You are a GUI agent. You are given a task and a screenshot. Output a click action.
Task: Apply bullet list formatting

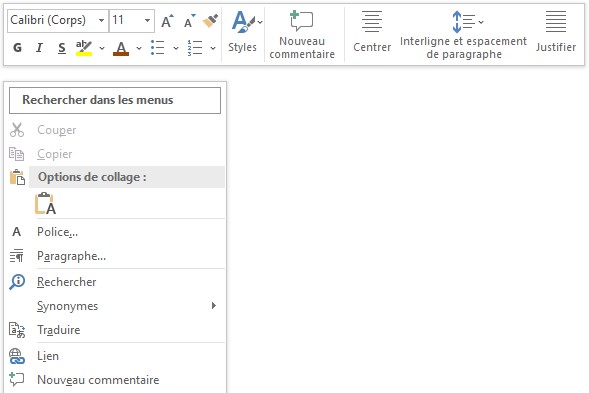point(158,48)
